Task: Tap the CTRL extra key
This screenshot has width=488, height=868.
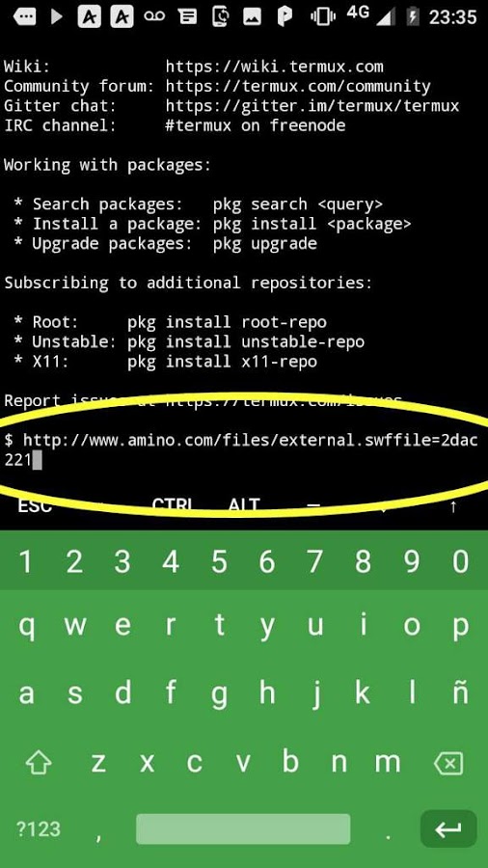Action: click(172, 504)
